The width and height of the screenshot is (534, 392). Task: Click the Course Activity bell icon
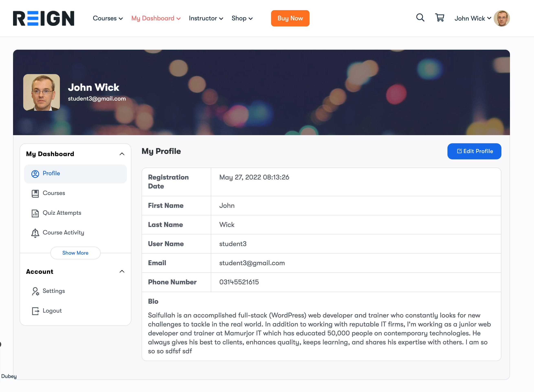tap(35, 233)
